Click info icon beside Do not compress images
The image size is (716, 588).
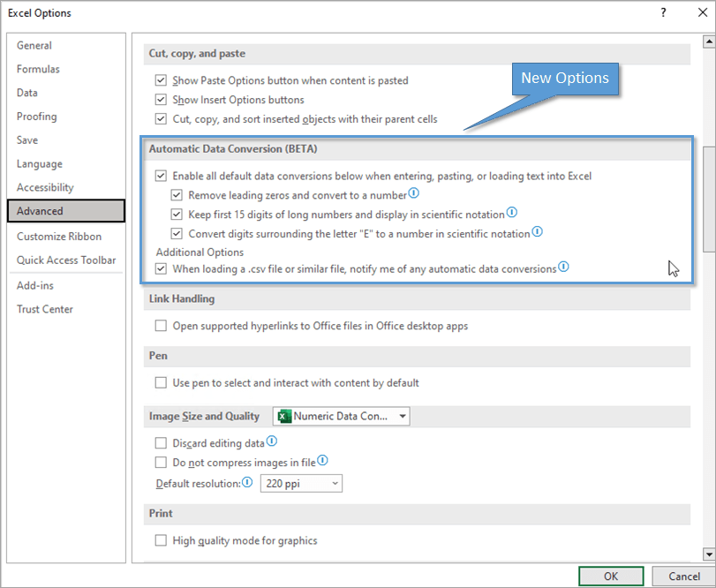pyautogui.click(x=322, y=461)
